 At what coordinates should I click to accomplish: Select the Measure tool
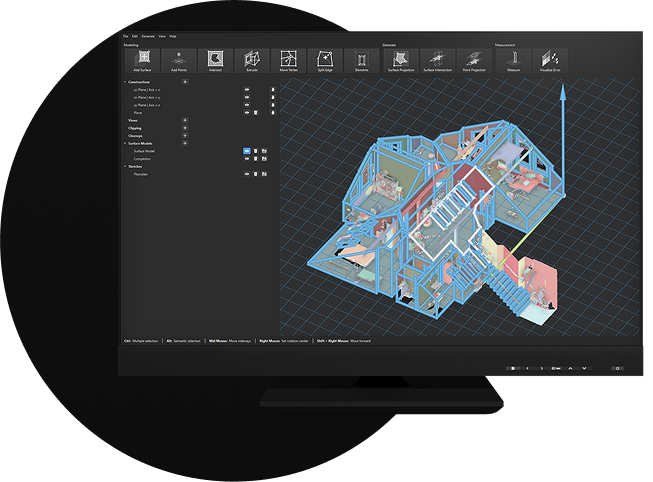click(513, 61)
